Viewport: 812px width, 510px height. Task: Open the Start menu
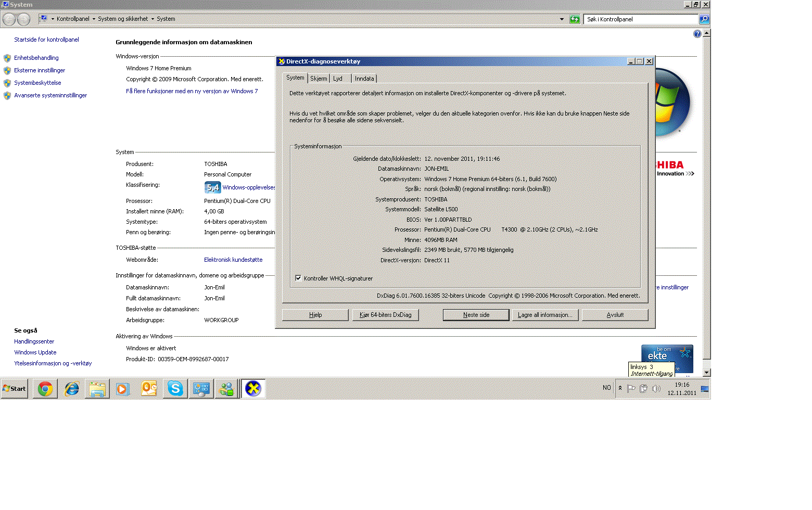14,389
